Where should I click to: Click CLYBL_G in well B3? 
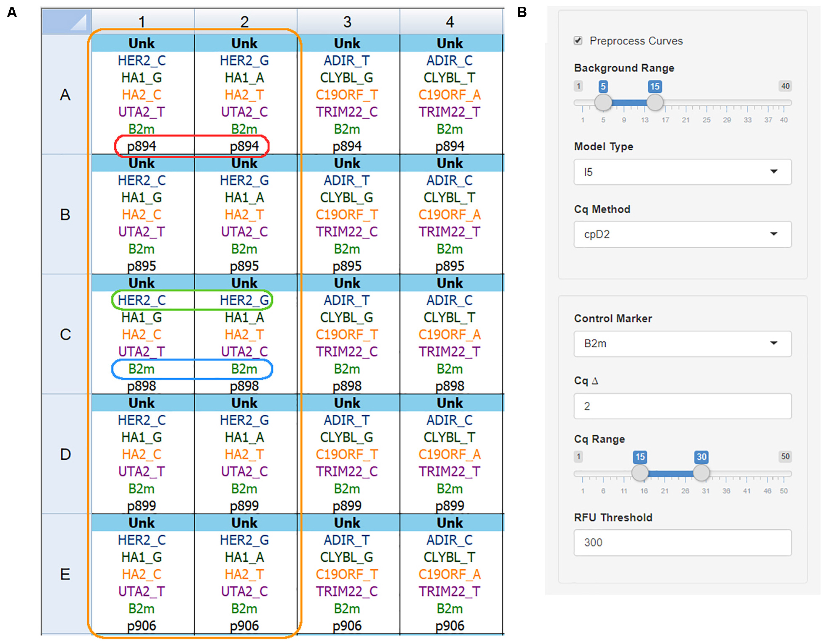coord(347,197)
